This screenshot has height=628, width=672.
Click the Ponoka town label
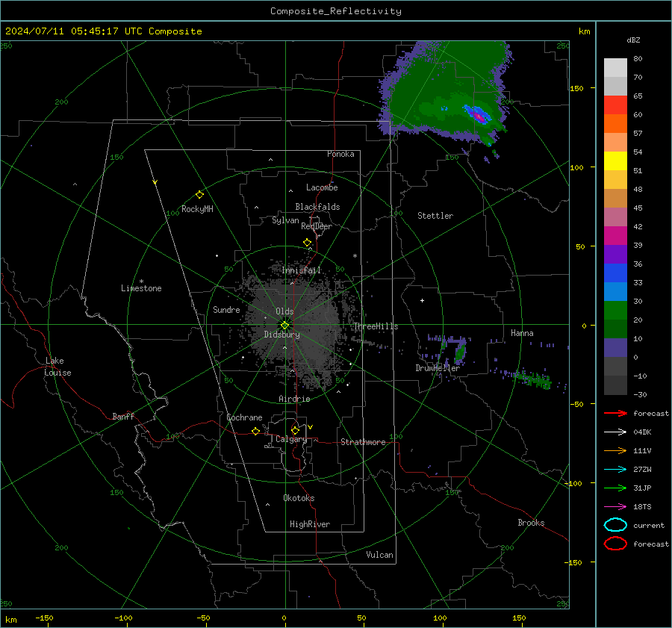click(x=340, y=154)
